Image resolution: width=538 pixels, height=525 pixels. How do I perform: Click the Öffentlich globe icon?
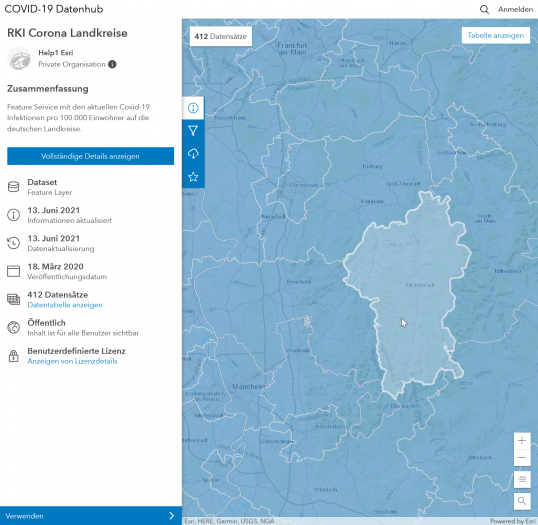pos(13,327)
